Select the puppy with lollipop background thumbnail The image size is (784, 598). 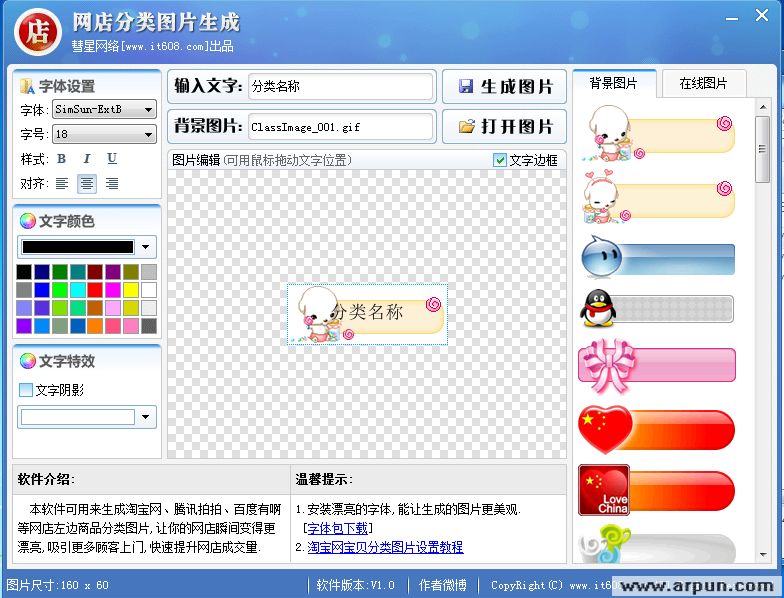tap(658, 132)
